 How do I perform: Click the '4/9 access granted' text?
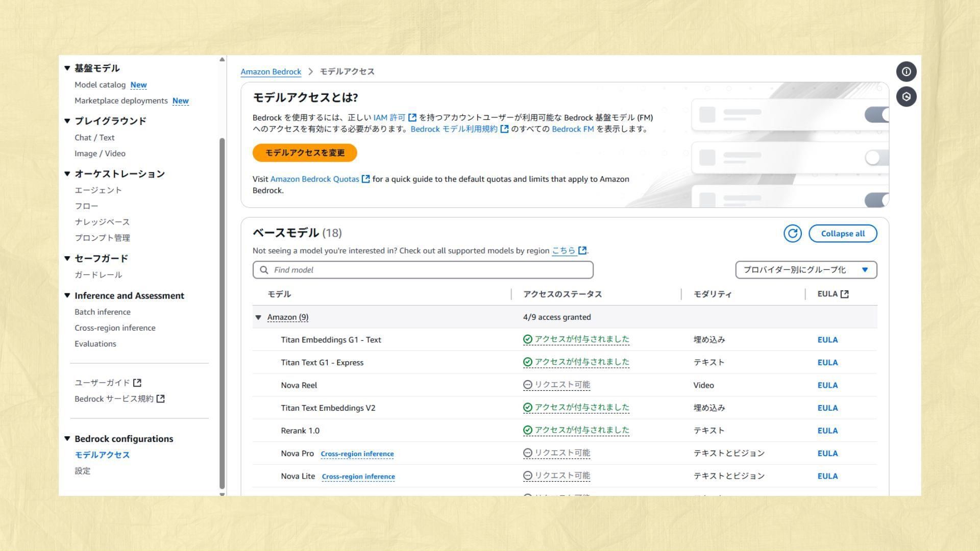(x=557, y=317)
